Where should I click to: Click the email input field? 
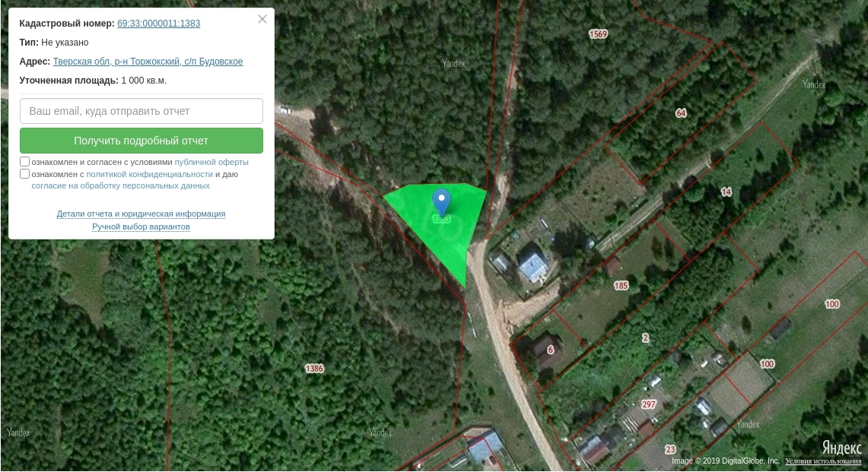(x=141, y=111)
